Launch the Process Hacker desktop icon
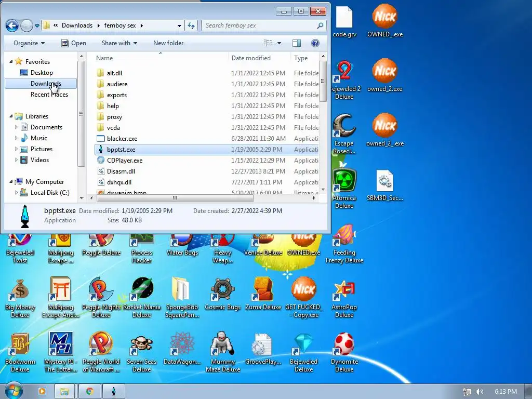Viewport: 532px width, 399px height. 142,248
